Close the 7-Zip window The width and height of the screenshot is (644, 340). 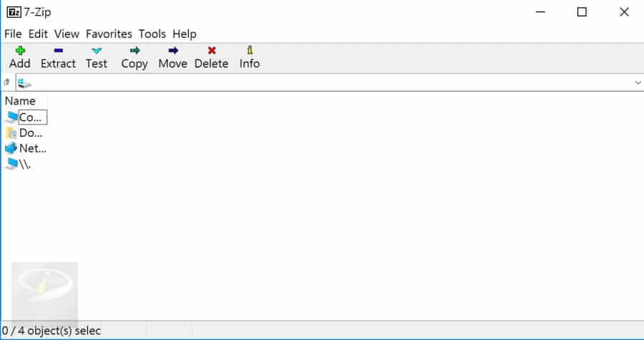(x=624, y=12)
